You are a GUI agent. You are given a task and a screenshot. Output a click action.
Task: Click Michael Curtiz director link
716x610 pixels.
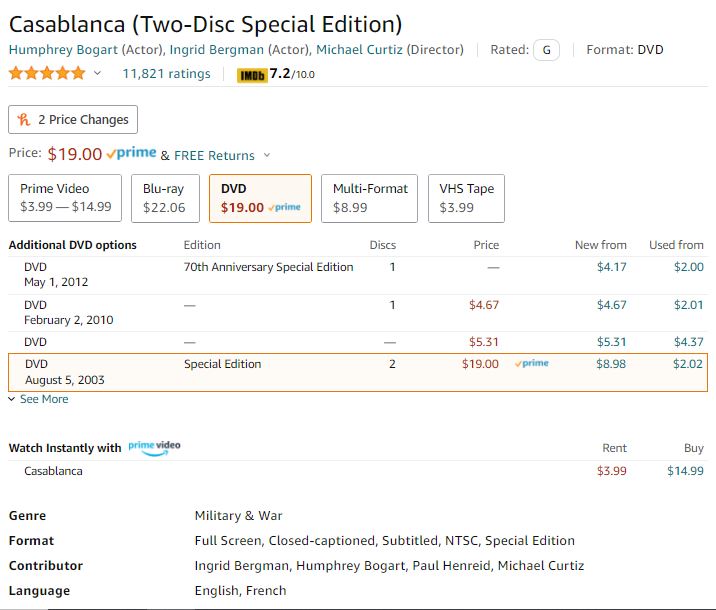361,50
